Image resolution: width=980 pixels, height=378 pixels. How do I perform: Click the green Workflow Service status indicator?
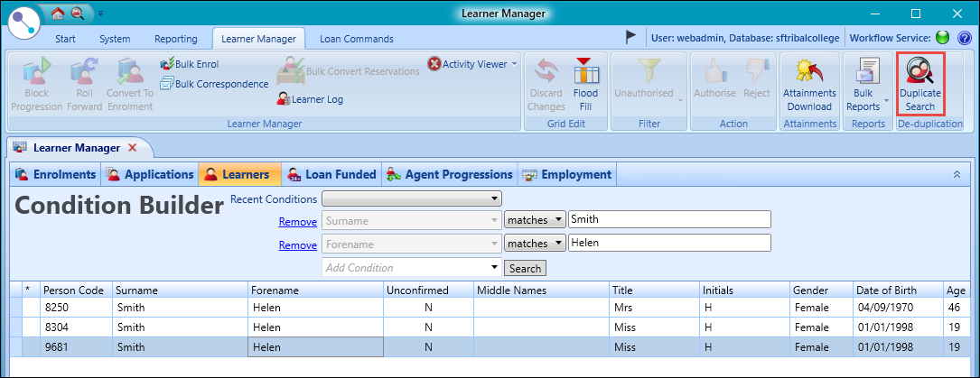pos(942,38)
